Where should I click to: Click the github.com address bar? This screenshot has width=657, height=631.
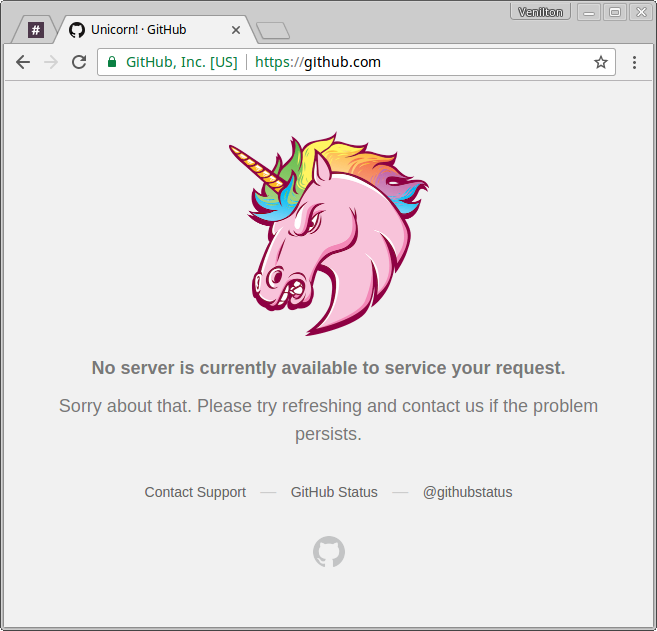pyautogui.click(x=356, y=62)
